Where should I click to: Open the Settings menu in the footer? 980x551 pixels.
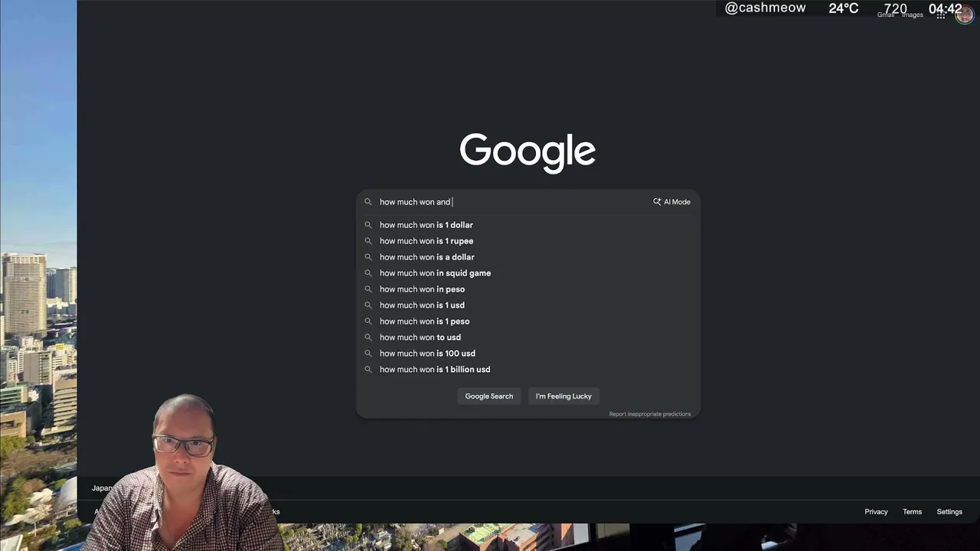[949, 512]
